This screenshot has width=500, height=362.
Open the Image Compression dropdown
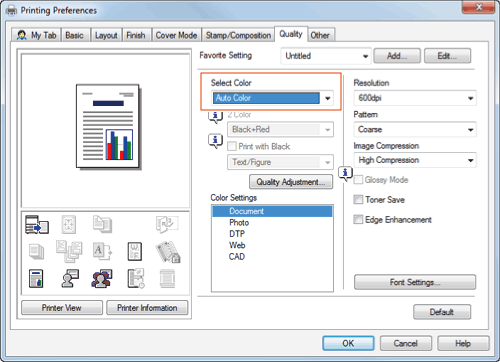pyautogui.click(x=415, y=160)
